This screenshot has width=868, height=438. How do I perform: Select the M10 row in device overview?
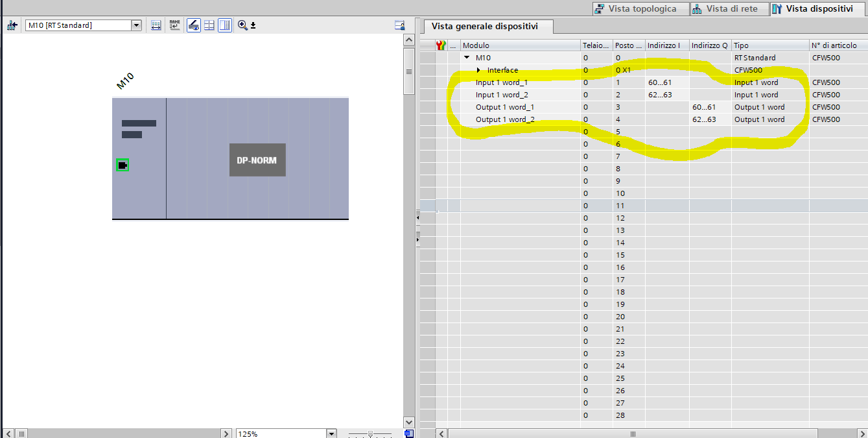(x=644, y=58)
